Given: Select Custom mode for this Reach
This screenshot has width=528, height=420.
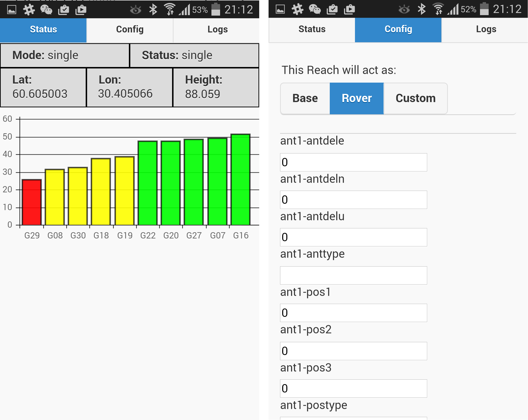Looking at the screenshot, I should 416,98.
